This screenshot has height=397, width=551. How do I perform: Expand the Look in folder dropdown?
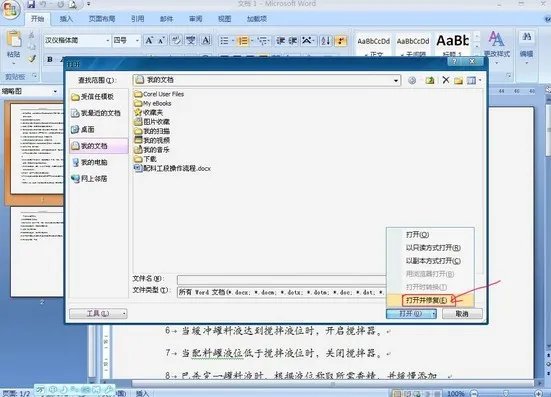tap(396, 80)
